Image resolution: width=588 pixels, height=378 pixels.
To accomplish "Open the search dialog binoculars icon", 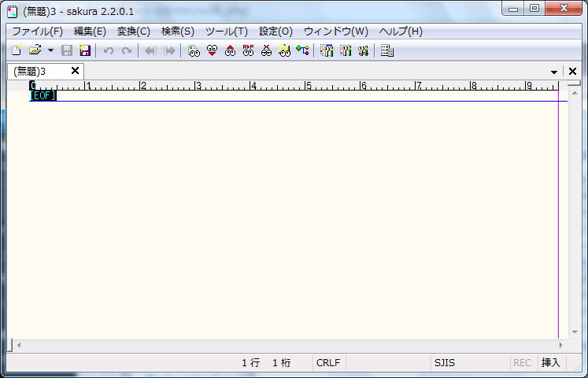I will point(194,50).
